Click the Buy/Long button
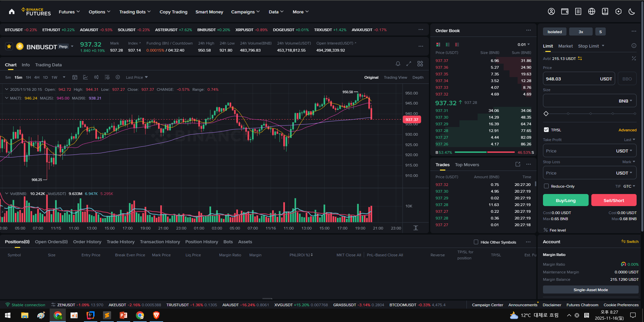The height and width of the screenshot is (322, 644). (x=566, y=200)
